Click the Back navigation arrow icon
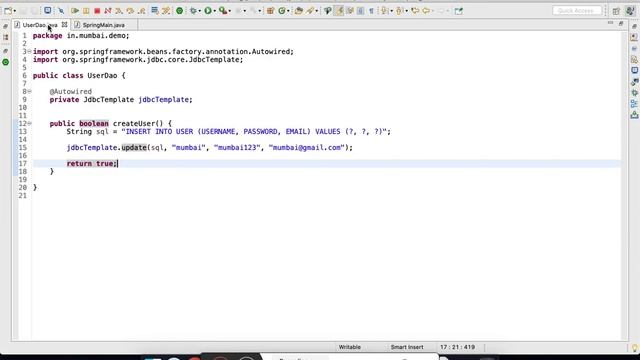The width and height of the screenshot is (640, 360). point(426,11)
